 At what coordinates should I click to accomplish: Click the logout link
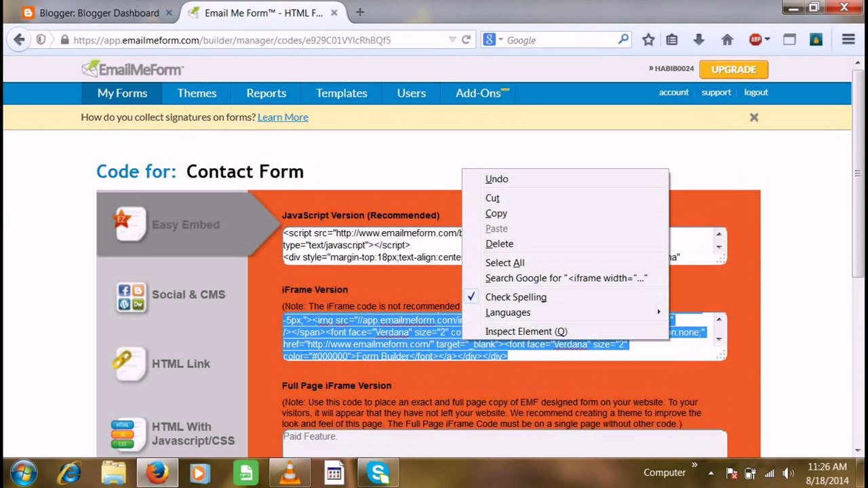point(756,92)
